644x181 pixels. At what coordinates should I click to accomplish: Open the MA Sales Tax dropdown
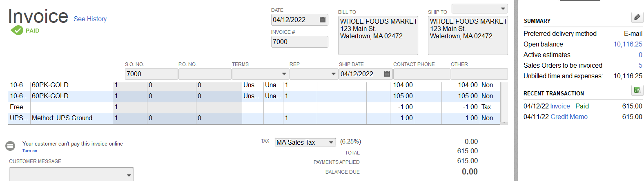[331, 142]
